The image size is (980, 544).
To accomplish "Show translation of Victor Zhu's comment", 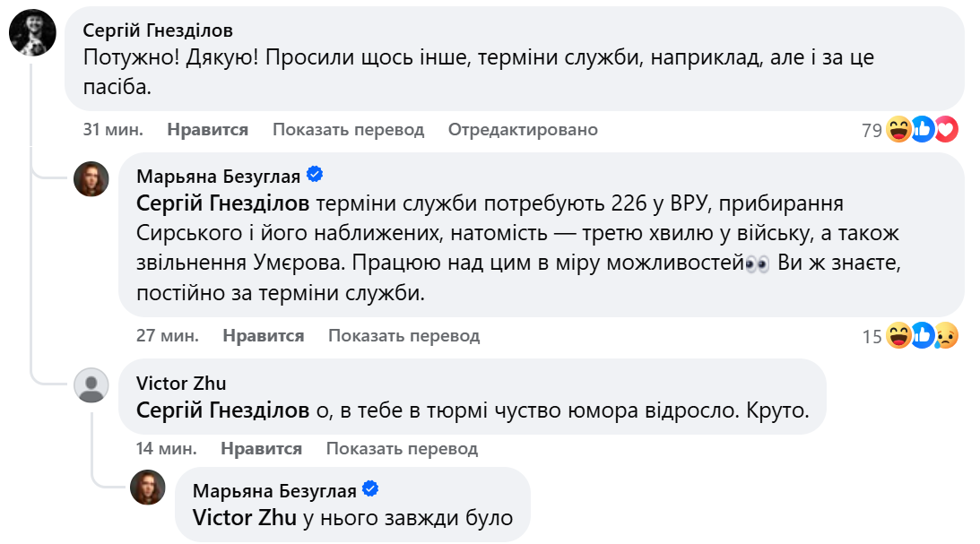I will (402, 448).
